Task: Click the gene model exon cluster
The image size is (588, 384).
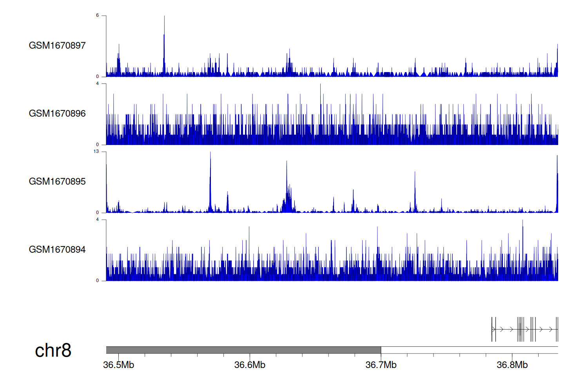Action: [524, 329]
